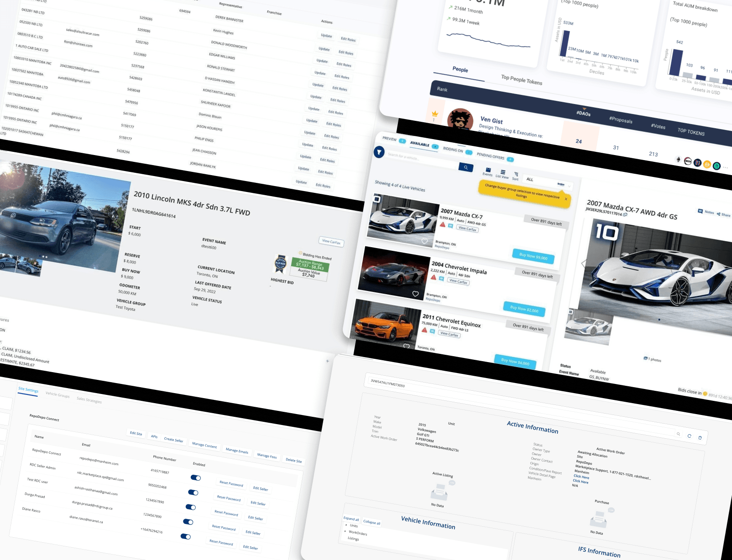This screenshot has width=732, height=560.
Task: Click the WETH token icon in Top Tokens
Action: [x=688, y=161]
